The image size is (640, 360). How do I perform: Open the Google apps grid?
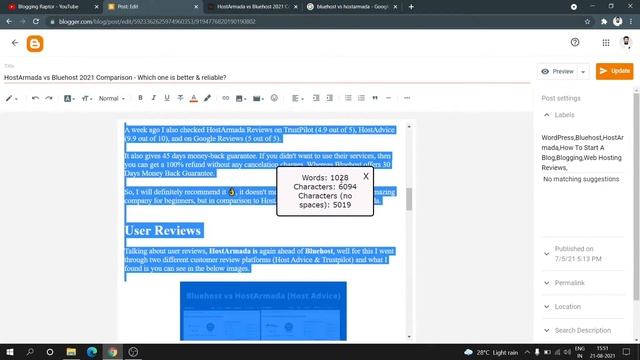[606, 42]
